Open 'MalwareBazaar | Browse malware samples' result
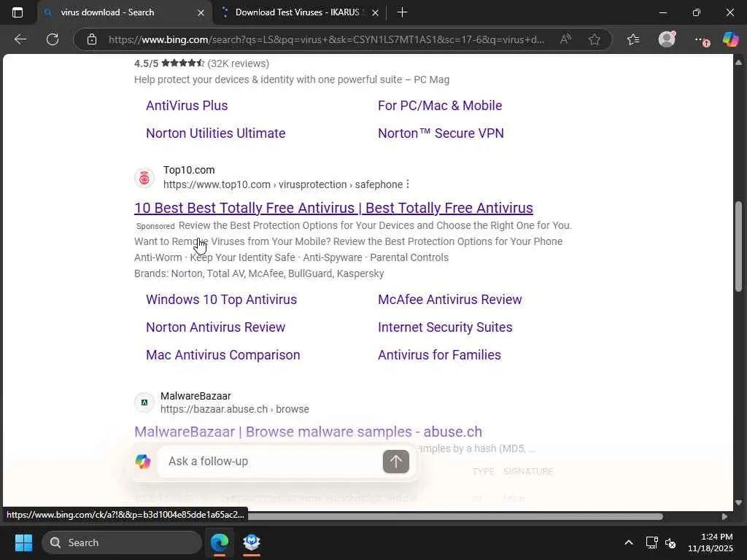 tap(309, 432)
